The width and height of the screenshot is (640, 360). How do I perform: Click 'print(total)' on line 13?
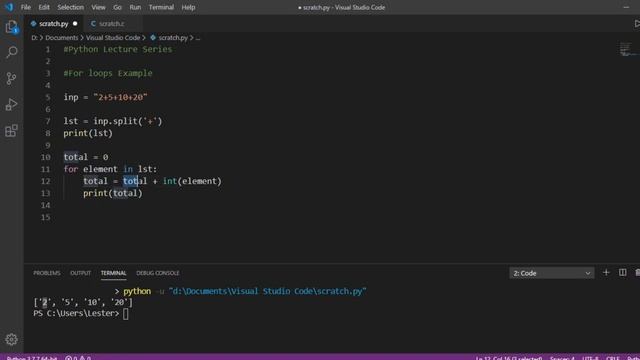(x=113, y=193)
